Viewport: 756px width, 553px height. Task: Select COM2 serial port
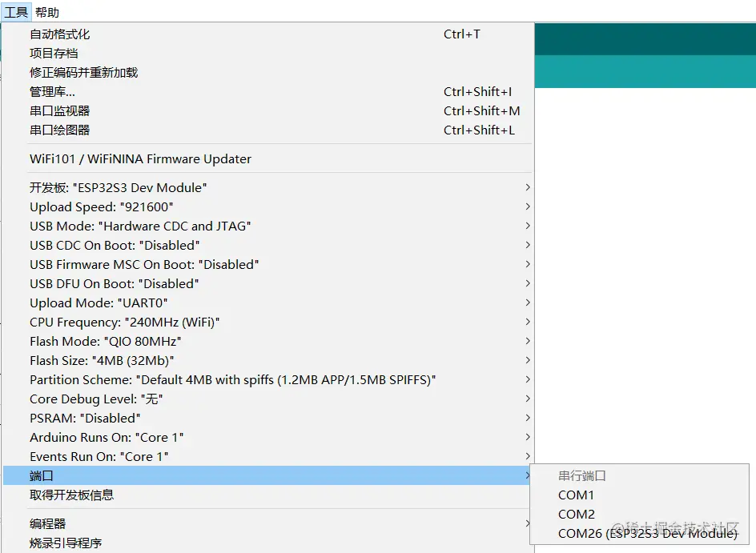click(x=639, y=515)
